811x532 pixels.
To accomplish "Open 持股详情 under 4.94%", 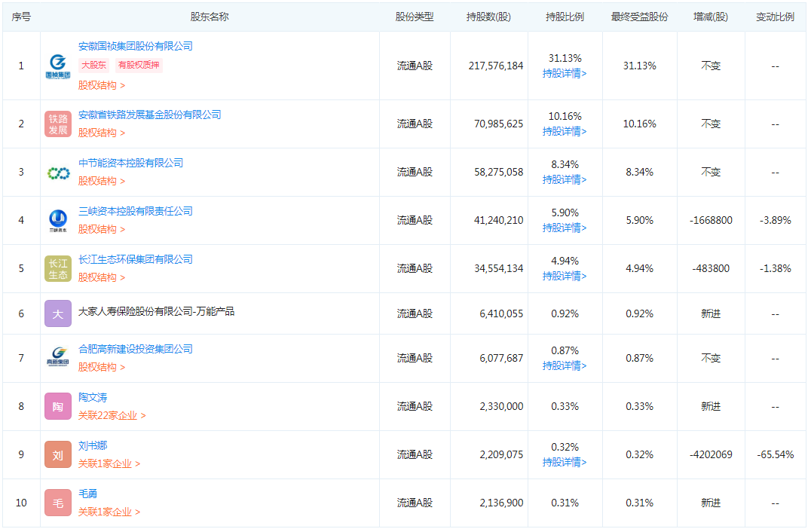I will coord(565,276).
